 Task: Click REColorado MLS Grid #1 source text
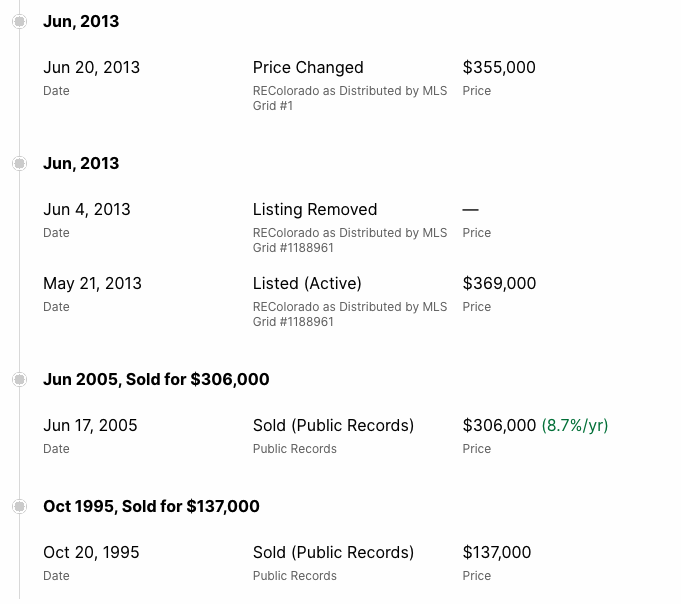pos(350,99)
